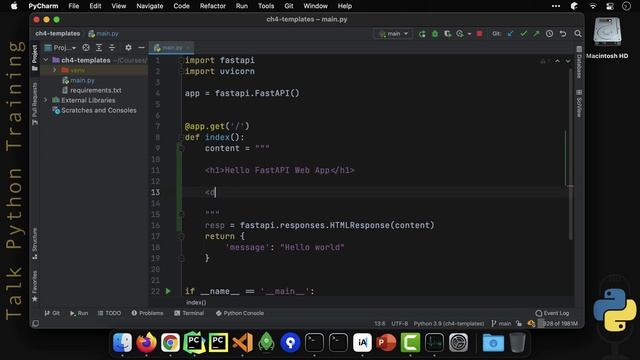The height and width of the screenshot is (360, 640).
Task: Click UTF-8 encoding in status bar
Action: (x=400, y=324)
